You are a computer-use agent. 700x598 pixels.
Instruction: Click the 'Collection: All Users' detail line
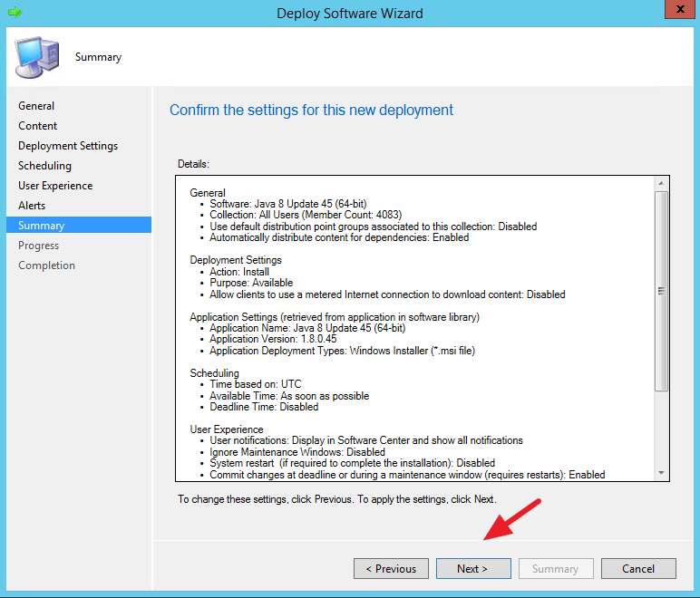[x=306, y=215]
